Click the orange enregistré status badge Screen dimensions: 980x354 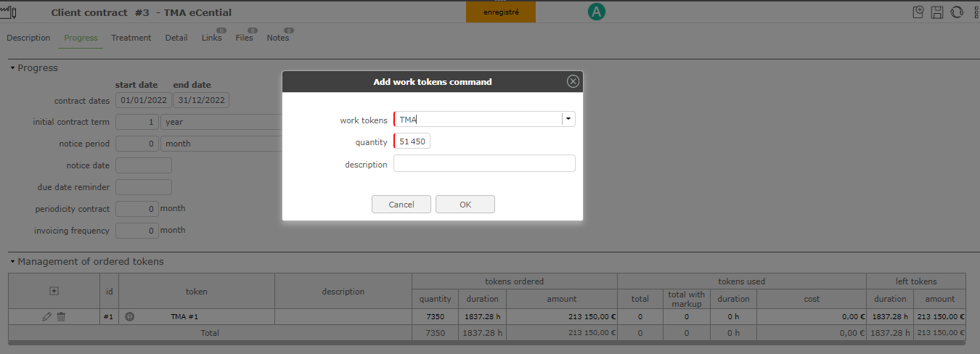pos(501,12)
